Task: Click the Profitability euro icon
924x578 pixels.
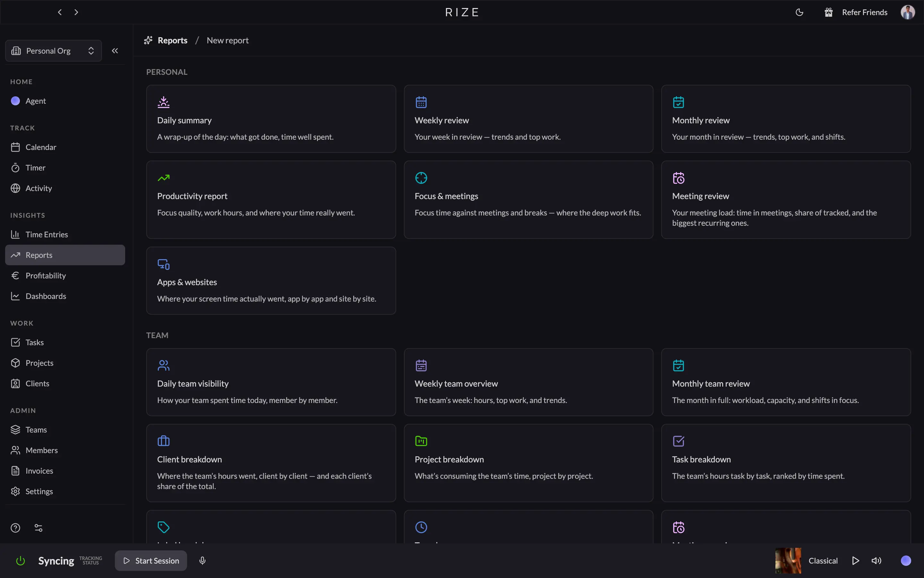Action: 15,276
